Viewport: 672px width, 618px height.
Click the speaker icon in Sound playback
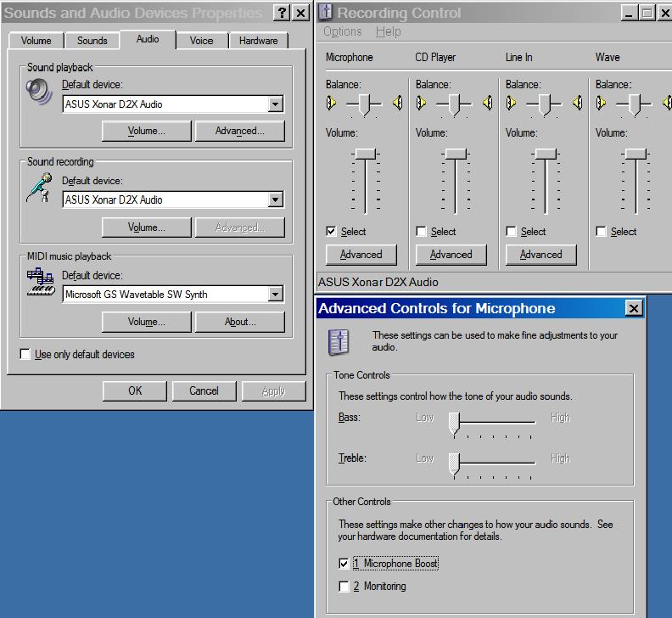(x=39, y=92)
